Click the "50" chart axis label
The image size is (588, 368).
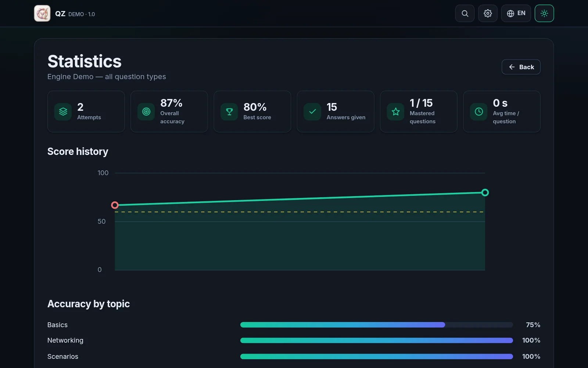pos(101,222)
